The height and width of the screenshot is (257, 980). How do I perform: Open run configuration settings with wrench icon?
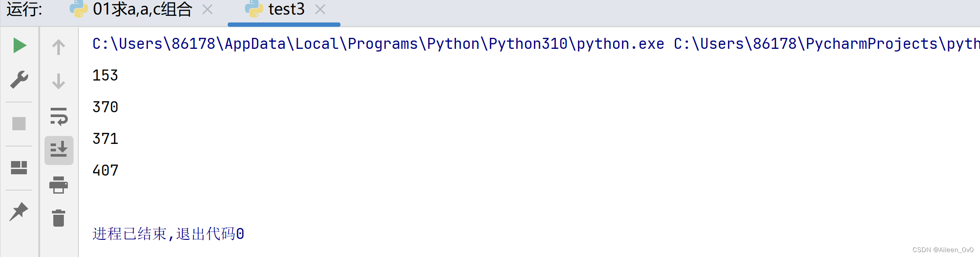[x=19, y=80]
